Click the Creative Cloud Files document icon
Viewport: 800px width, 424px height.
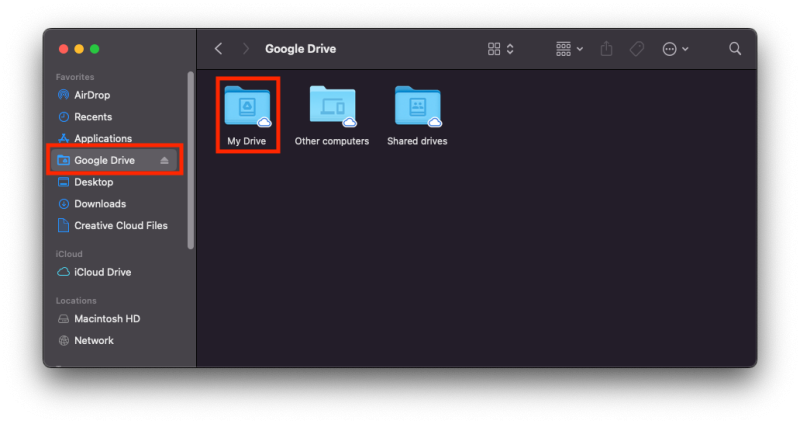coord(63,226)
